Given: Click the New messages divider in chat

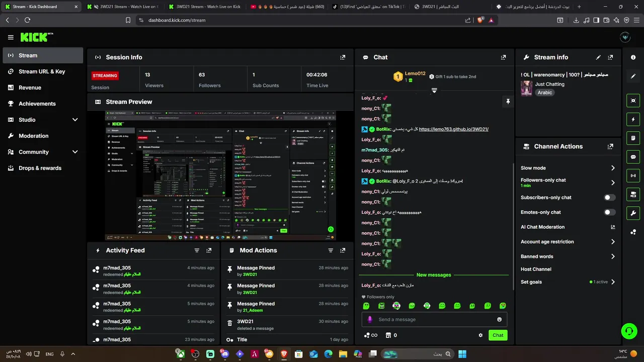Looking at the screenshot, I should click(x=434, y=275).
